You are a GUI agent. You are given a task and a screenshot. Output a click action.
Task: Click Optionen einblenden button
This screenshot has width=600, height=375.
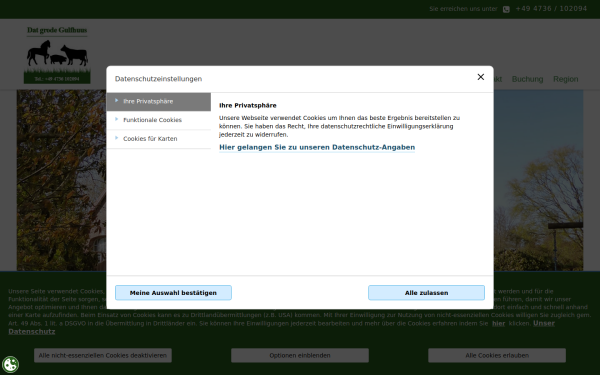pyautogui.click(x=300, y=355)
